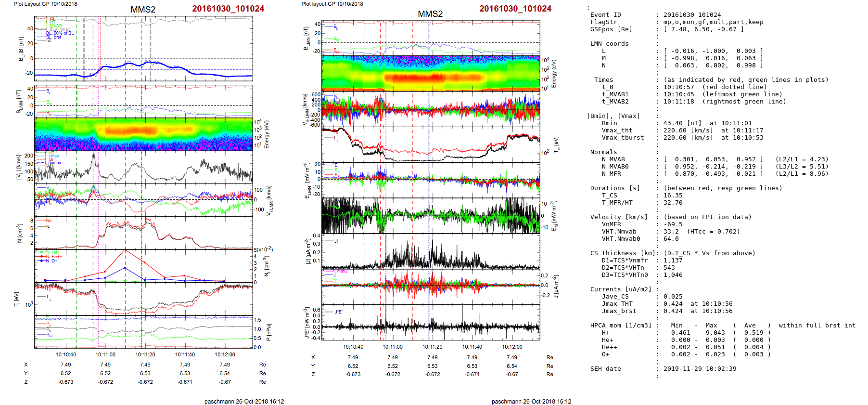
Task: Select the '(HTcc = 0.702)' correlation text
Action: tap(713, 232)
